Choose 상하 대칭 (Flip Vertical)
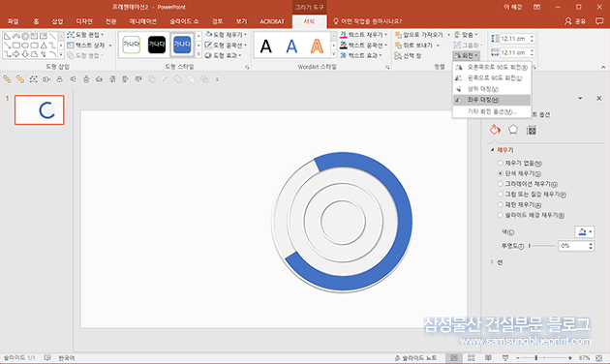 pyautogui.click(x=492, y=89)
